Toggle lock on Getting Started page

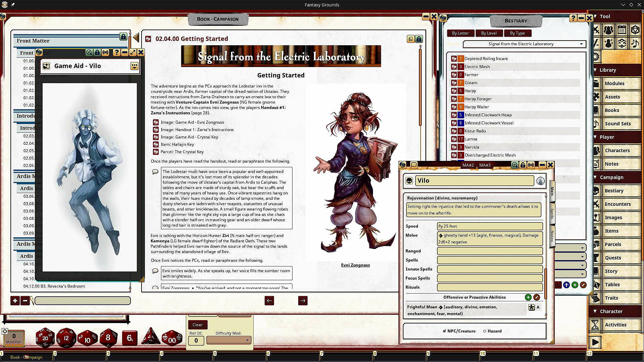point(419,39)
